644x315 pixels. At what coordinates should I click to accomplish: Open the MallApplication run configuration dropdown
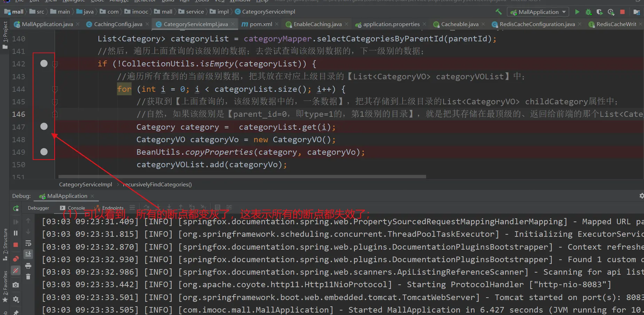pyautogui.click(x=538, y=12)
